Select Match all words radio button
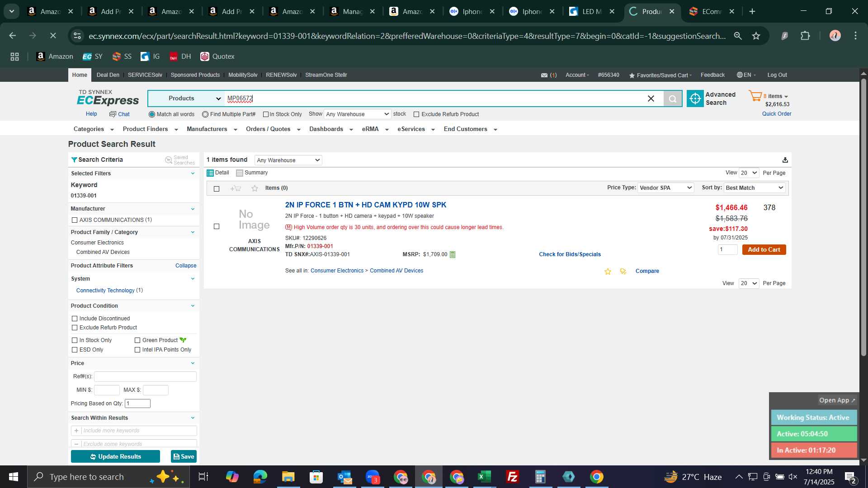 click(x=152, y=114)
